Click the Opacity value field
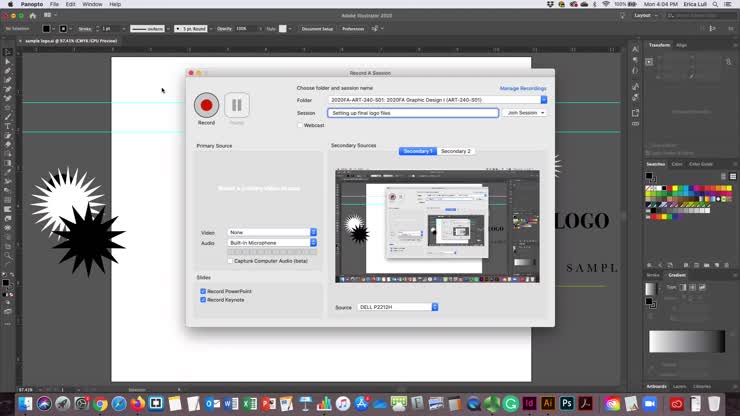Image resolution: width=740 pixels, height=416 pixels. click(x=247, y=29)
